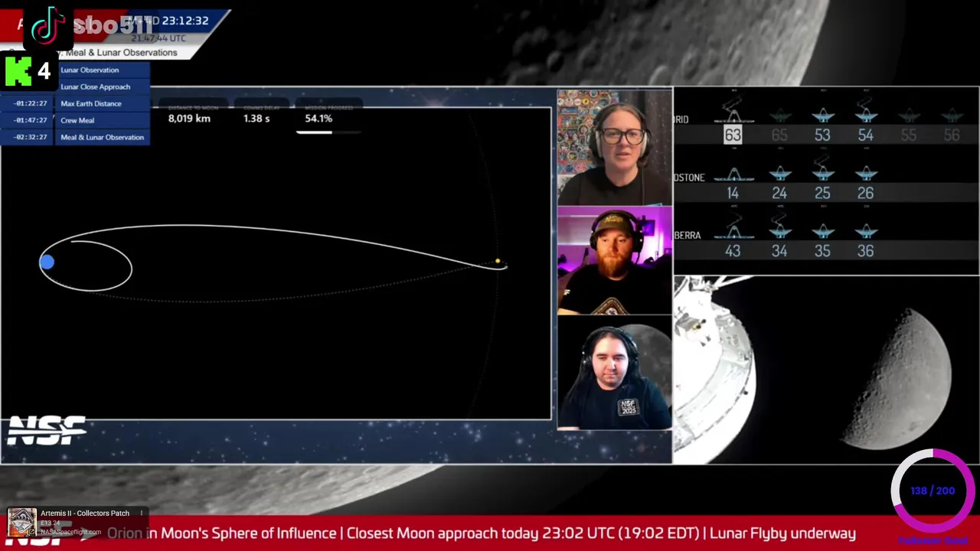The image size is (980, 551).
Task: Click the Max Earth Distance timeline entry
Action: (x=103, y=103)
